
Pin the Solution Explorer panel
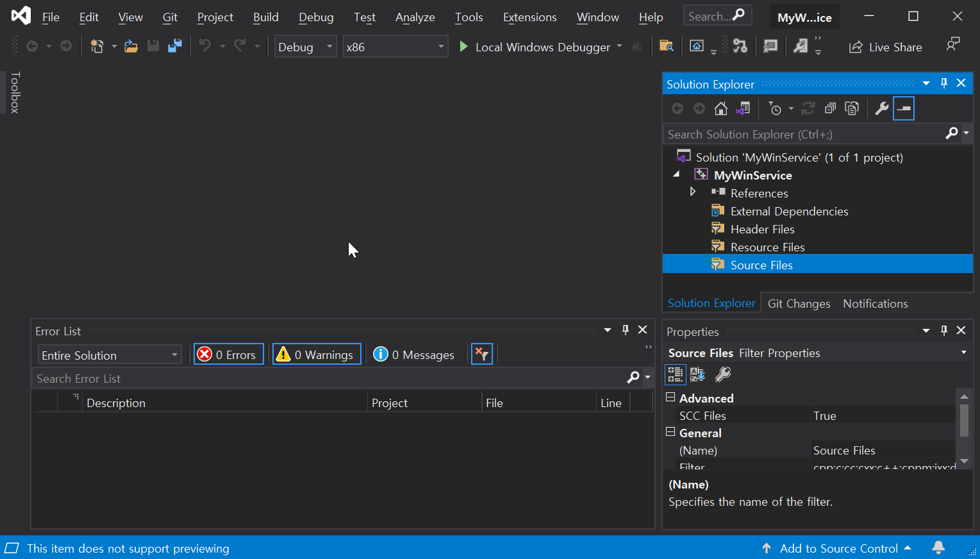coord(944,83)
